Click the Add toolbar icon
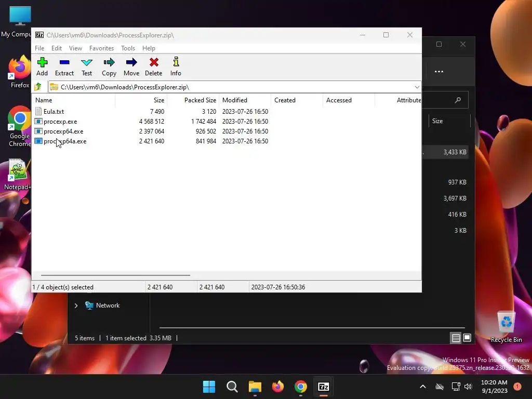Screen dimensions: 532x399 coord(42,62)
